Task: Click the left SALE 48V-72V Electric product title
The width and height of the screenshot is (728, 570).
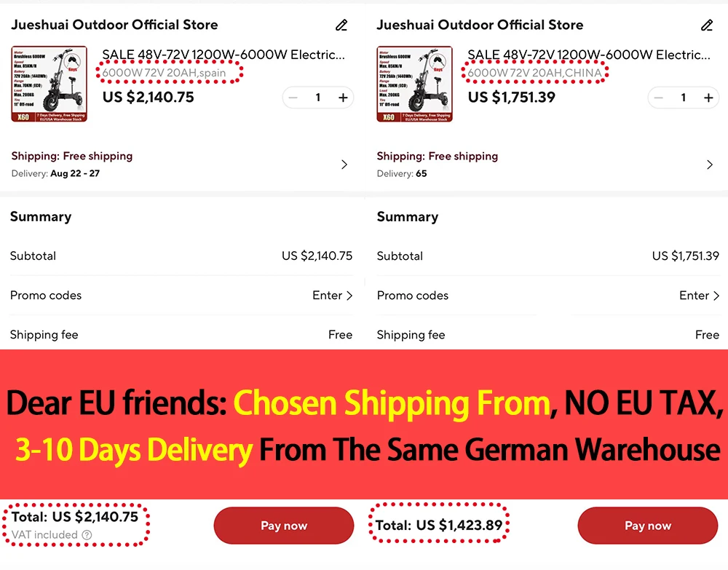Action: pyautogui.click(x=223, y=55)
